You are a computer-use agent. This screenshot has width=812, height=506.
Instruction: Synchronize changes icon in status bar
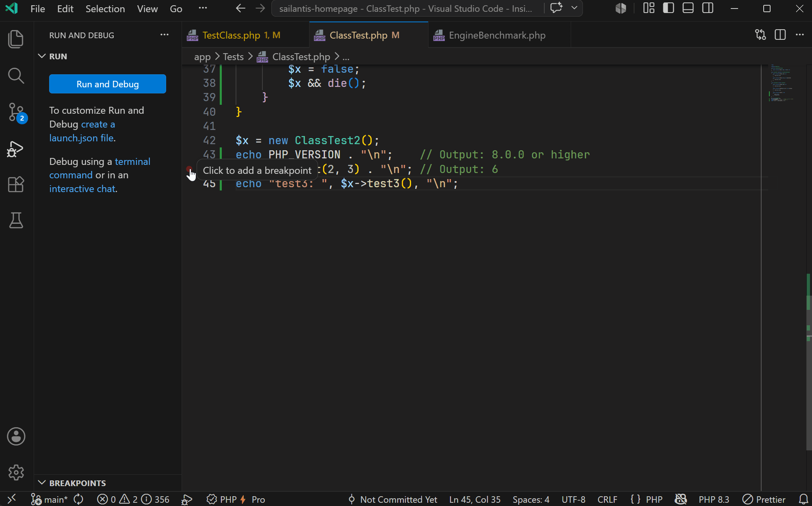78,499
